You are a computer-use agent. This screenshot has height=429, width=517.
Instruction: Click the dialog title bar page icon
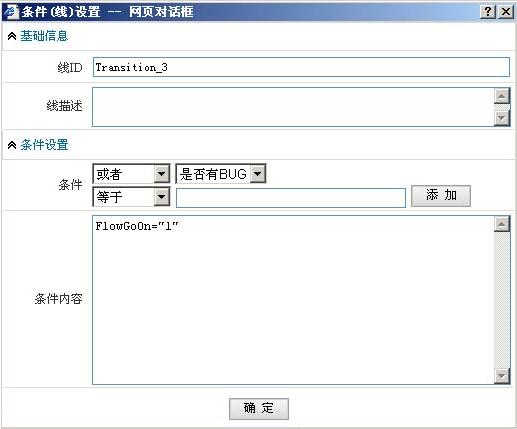pyautogui.click(x=11, y=12)
